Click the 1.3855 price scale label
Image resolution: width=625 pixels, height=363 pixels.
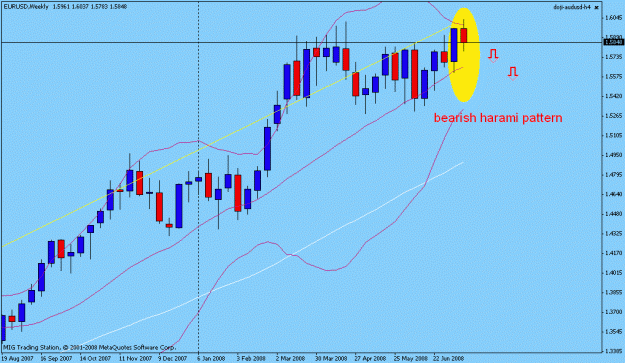613,292
